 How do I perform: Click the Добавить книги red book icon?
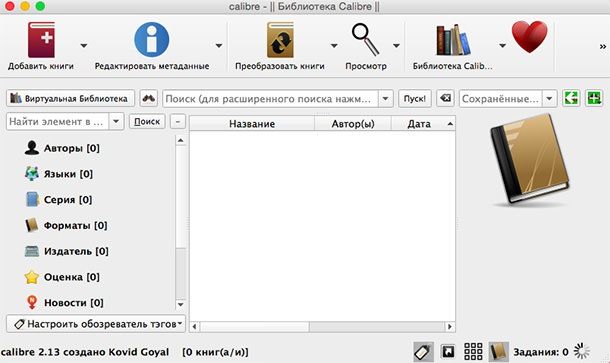[x=41, y=40]
